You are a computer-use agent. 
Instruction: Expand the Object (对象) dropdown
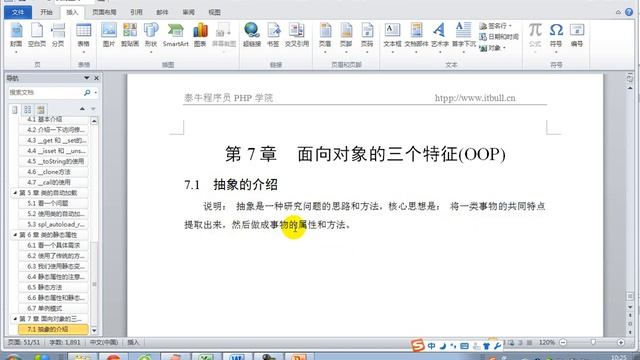(504, 48)
